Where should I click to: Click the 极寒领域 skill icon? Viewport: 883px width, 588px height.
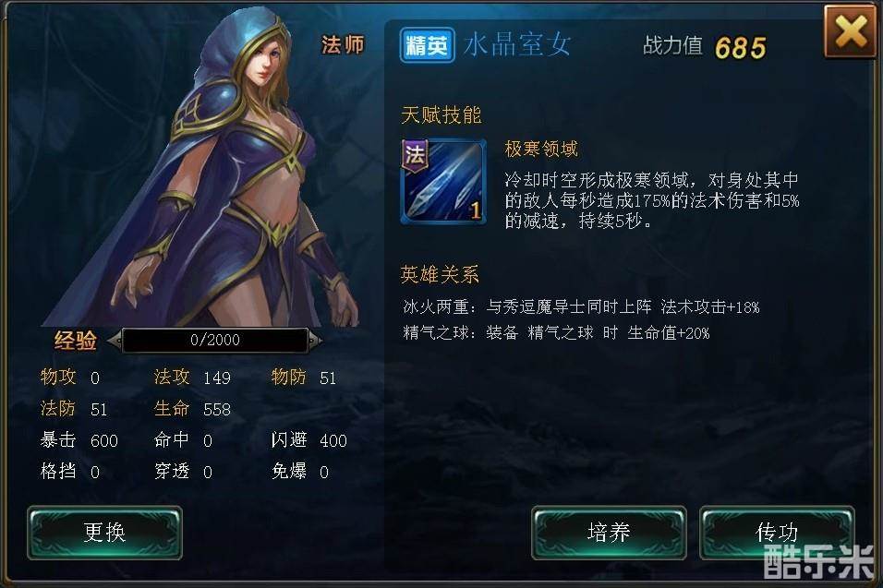[443, 183]
